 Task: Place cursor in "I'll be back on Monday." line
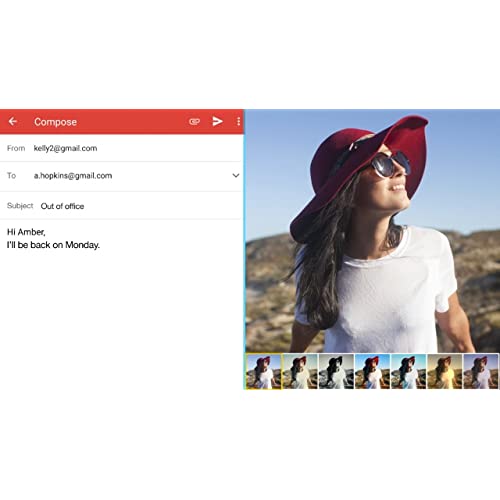pos(53,245)
